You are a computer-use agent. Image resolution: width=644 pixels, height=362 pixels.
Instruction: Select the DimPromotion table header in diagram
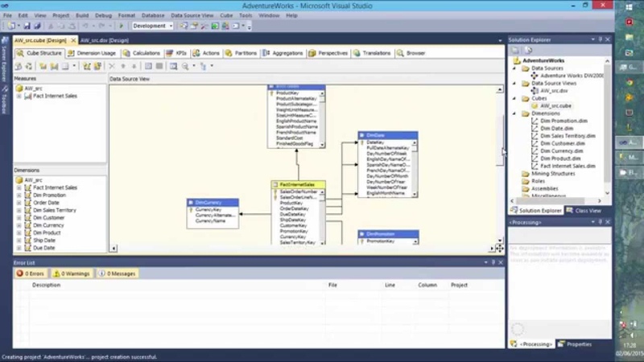[388, 234]
